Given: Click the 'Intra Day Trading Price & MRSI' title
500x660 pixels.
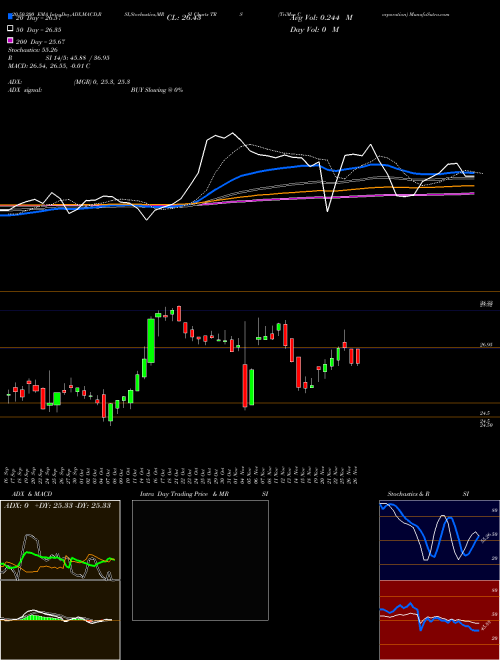Looking at the screenshot, I should coord(204,494).
